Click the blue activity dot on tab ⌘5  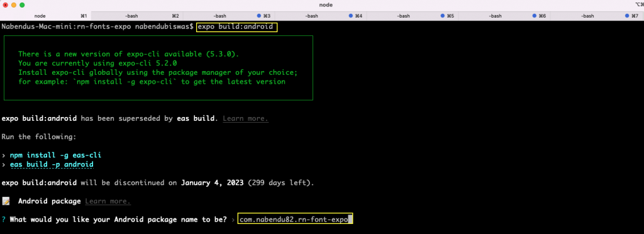(443, 16)
